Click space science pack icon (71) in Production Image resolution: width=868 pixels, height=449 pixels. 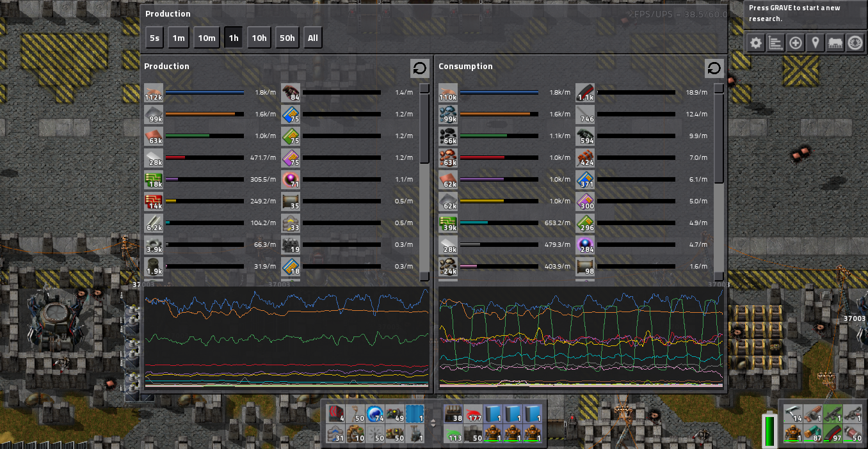click(x=291, y=180)
